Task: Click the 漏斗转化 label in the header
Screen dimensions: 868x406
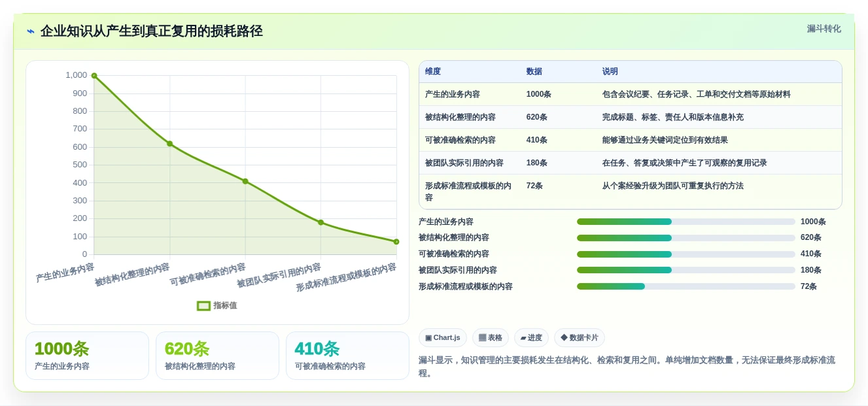Action: pyautogui.click(x=824, y=29)
